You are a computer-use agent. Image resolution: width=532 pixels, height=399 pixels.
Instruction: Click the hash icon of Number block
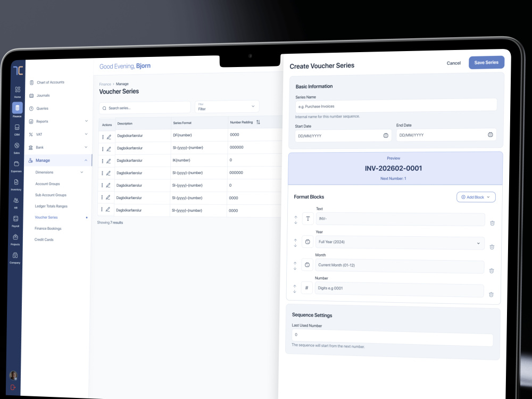coord(307,288)
